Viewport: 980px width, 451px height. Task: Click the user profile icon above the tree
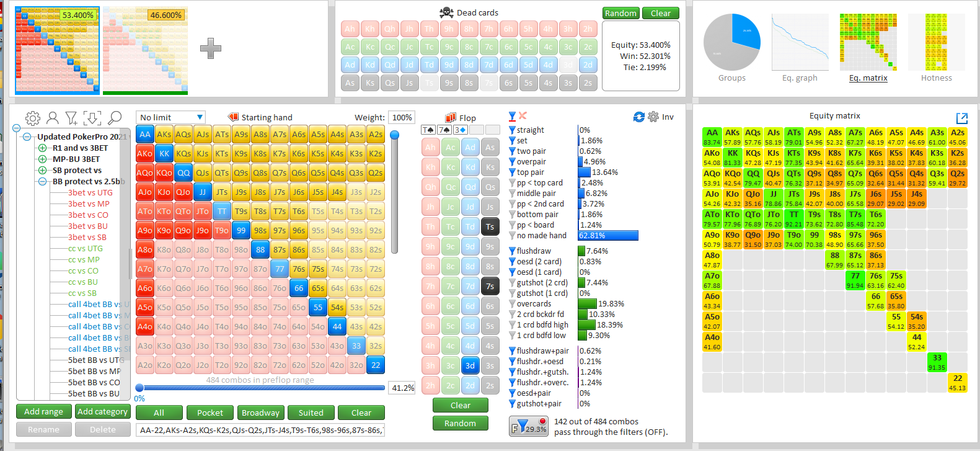[53, 118]
